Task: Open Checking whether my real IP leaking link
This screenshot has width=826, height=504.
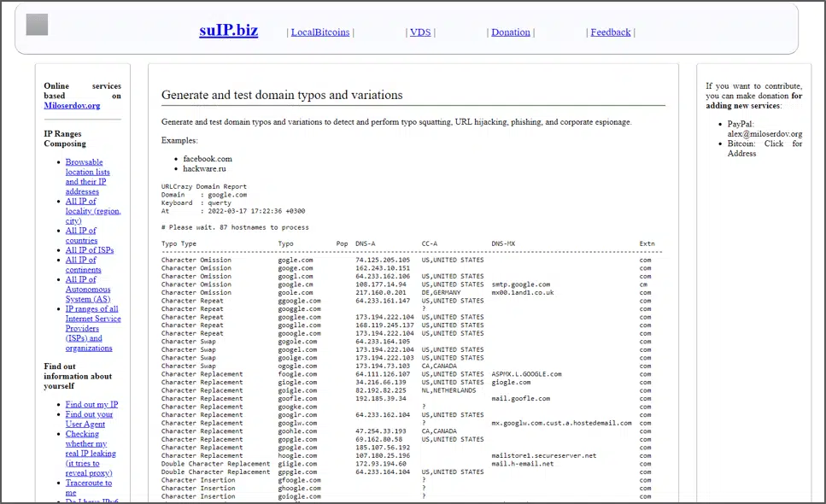Action: click(91, 454)
